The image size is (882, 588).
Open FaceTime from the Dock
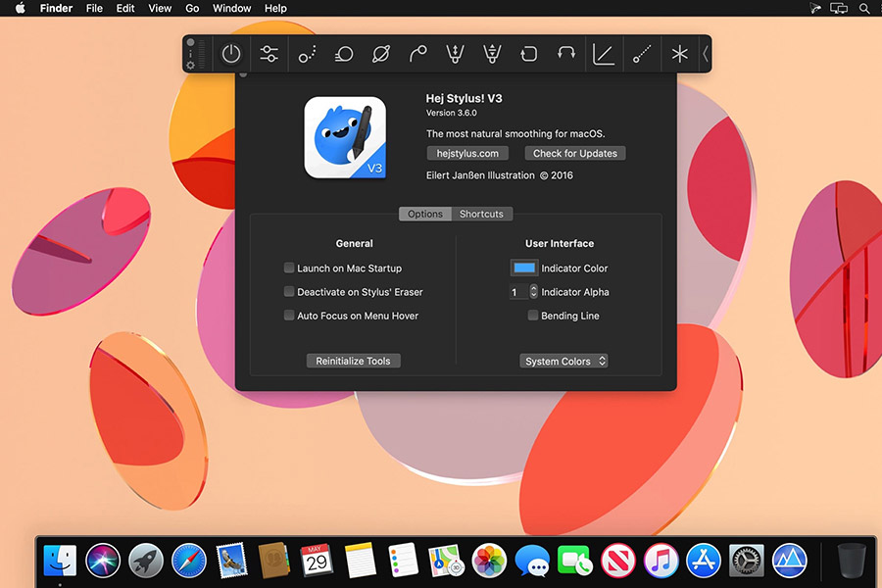pyautogui.click(x=574, y=561)
